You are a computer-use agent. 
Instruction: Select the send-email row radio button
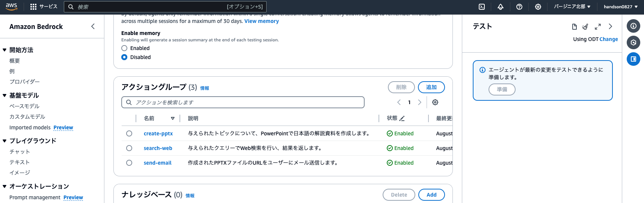[129, 163]
